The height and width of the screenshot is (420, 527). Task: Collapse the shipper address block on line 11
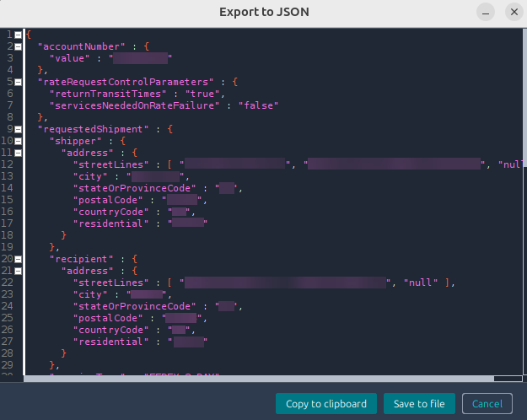coord(19,153)
